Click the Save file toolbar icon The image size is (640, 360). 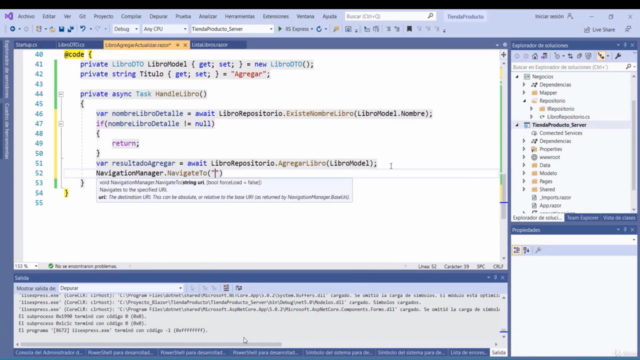(61, 29)
